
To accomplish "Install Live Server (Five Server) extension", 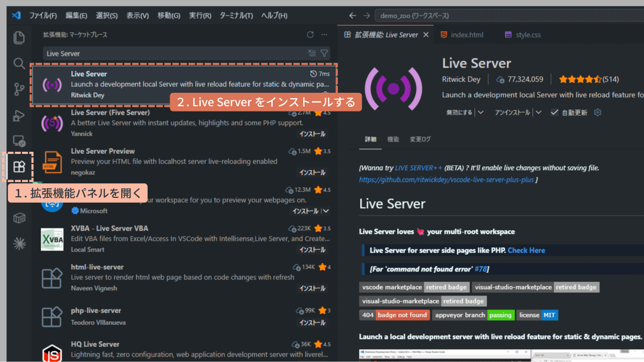I will 312,134.
